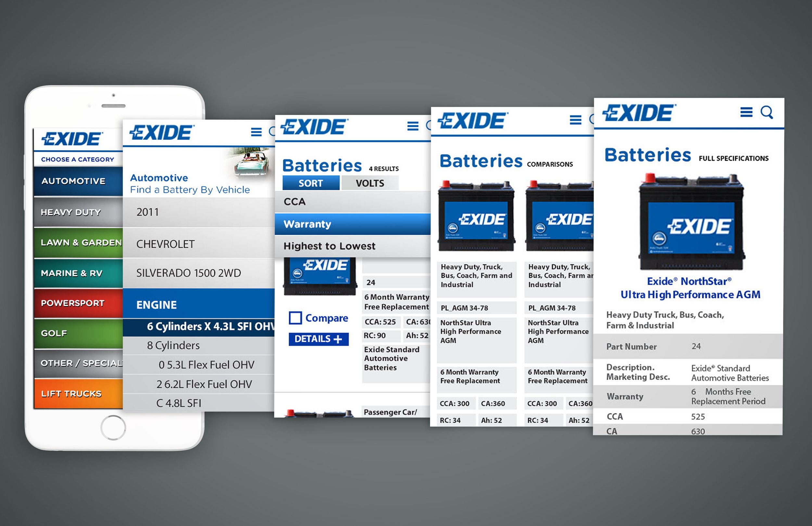The width and height of the screenshot is (812, 526).
Task: Choose Highest to Lowest order
Action: 353,246
